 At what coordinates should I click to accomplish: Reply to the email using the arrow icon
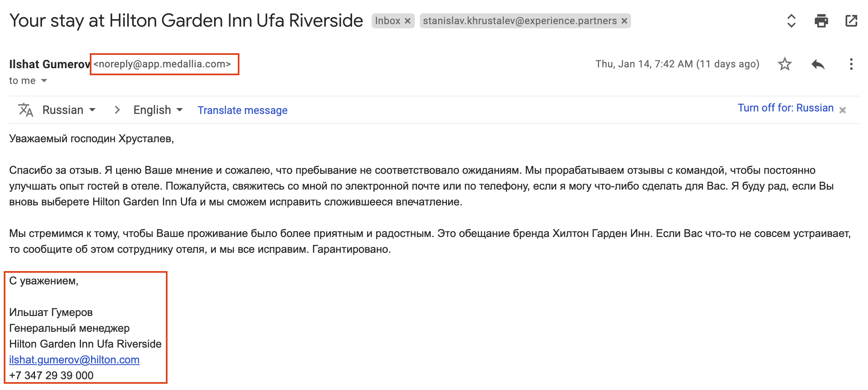click(818, 64)
